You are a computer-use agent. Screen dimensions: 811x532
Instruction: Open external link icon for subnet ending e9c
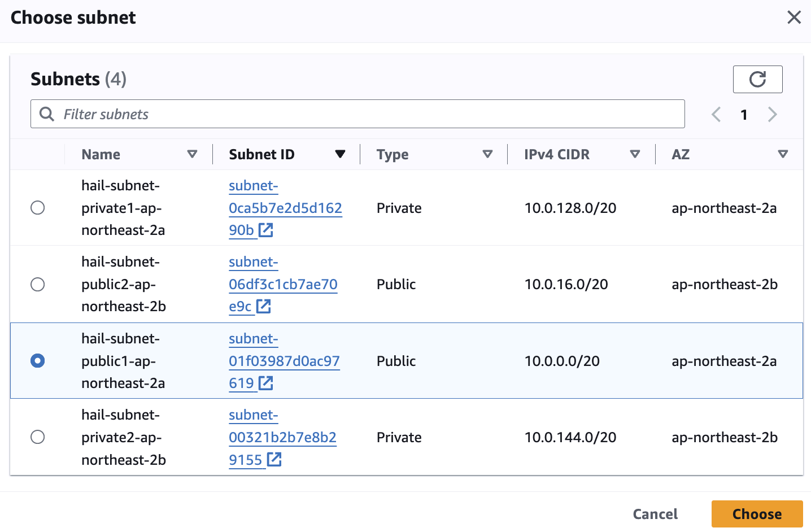point(264,306)
